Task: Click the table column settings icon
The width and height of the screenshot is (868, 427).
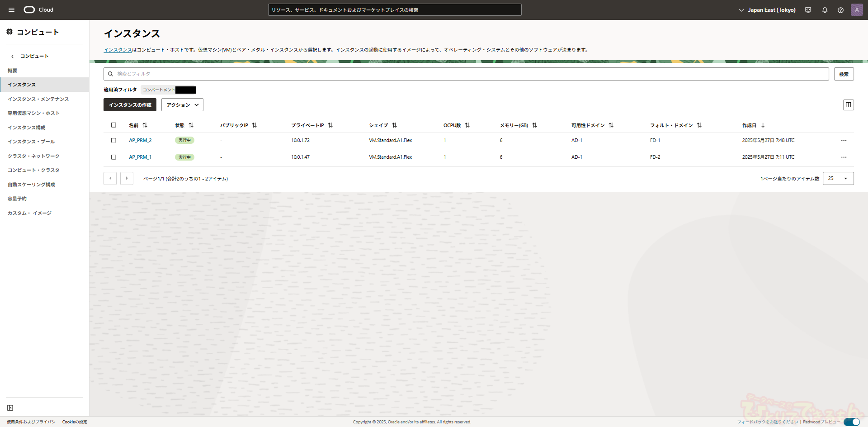Action: click(x=848, y=105)
